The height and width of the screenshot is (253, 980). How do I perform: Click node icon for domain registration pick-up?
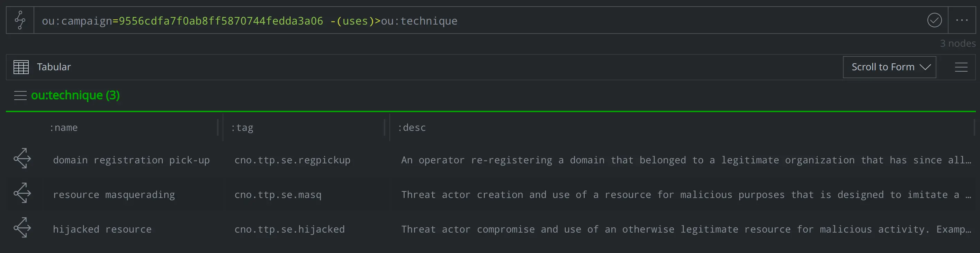click(x=23, y=158)
